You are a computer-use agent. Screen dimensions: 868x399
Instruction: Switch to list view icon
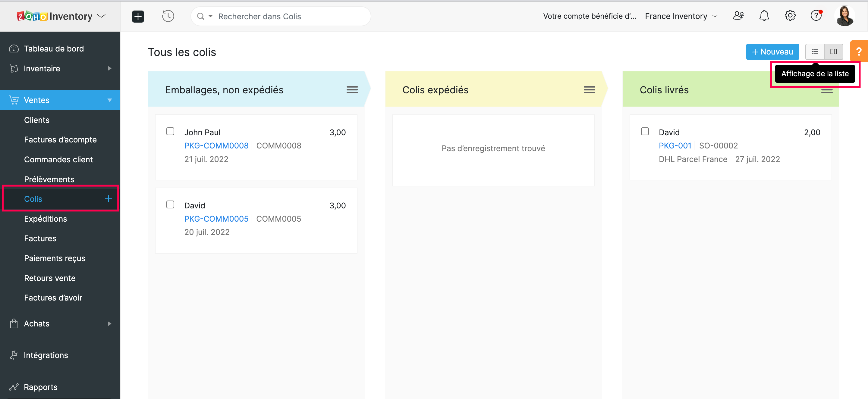click(815, 51)
